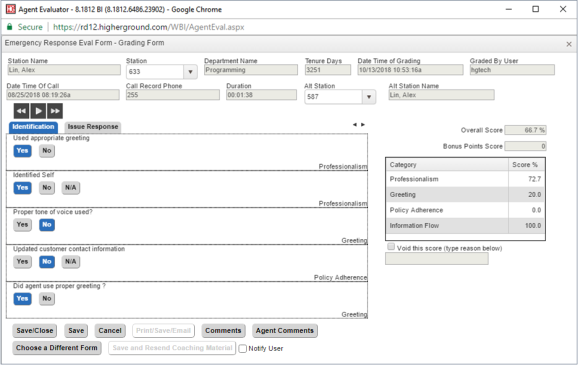Select Yes for Proper tone of voice used
Image resolution: width=578 pixels, height=365 pixels.
(x=22, y=225)
